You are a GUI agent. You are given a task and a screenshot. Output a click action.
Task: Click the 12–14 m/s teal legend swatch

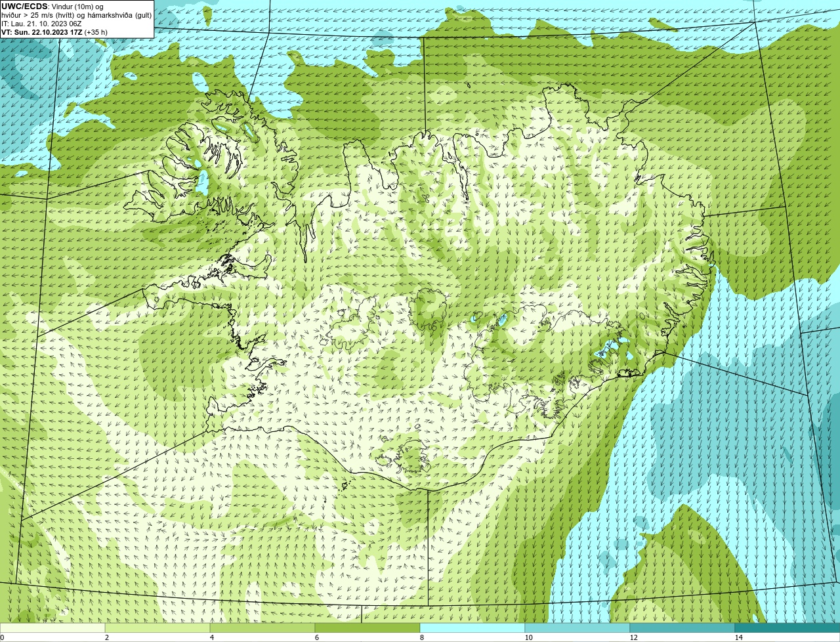point(682,628)
